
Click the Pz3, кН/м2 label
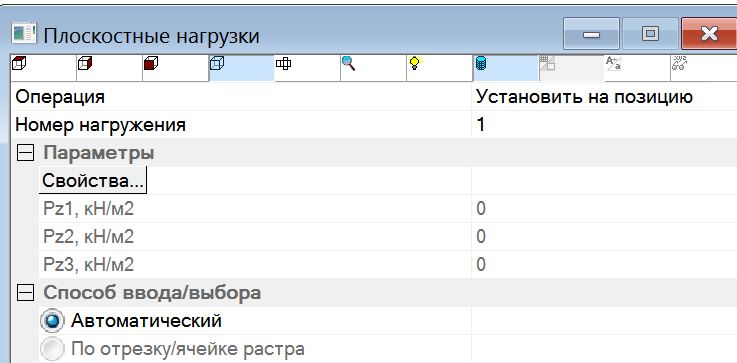(x=89, y=265)
